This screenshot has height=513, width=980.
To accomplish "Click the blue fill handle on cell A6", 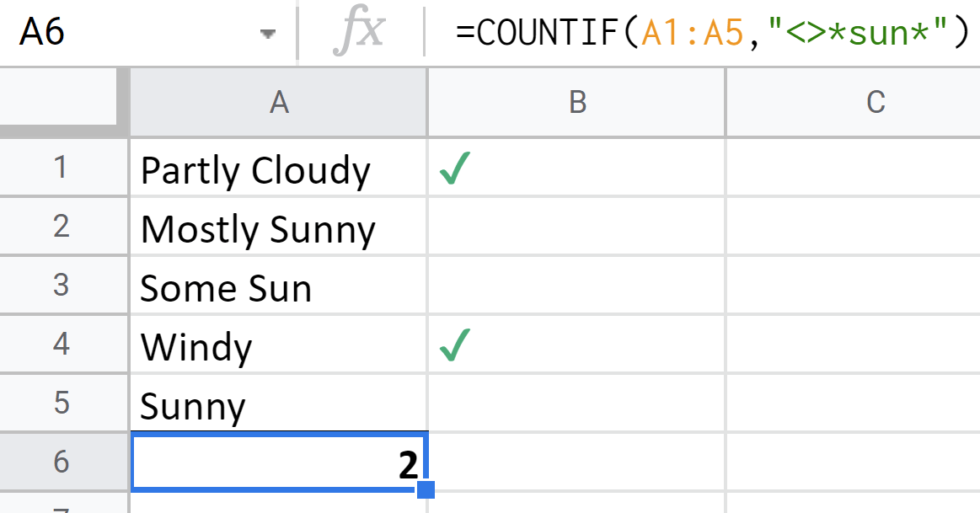I will pos(428,489).
